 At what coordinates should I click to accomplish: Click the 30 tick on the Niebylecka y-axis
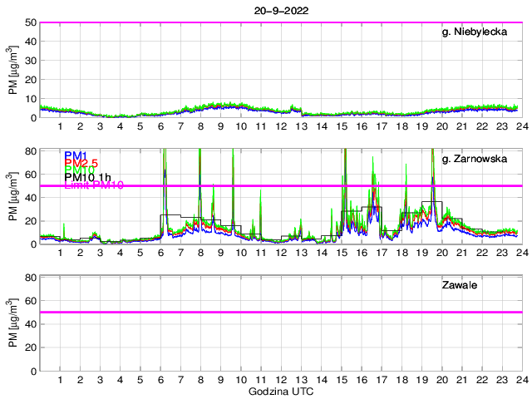click(31, 61)
